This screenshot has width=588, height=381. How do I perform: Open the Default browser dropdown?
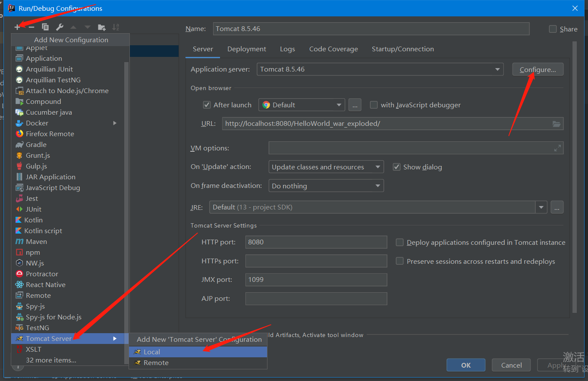click(x=302, y=105)
